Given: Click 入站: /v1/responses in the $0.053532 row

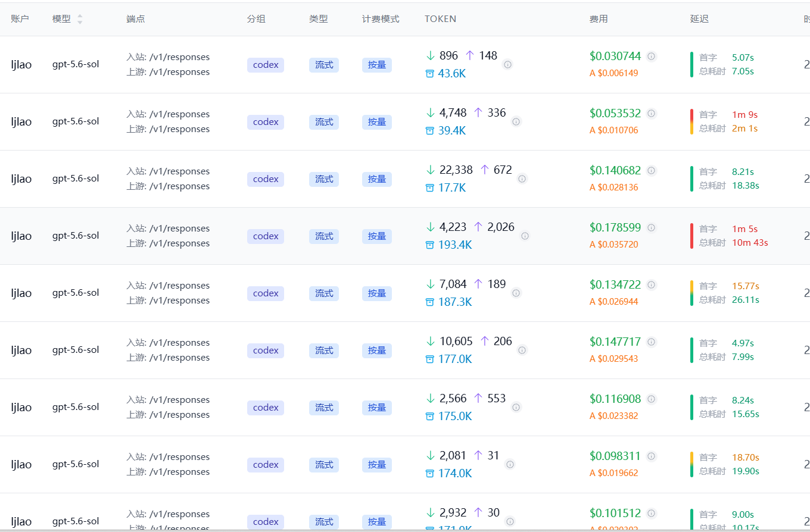Looking at the screenshot, I should tap(168, 114).
